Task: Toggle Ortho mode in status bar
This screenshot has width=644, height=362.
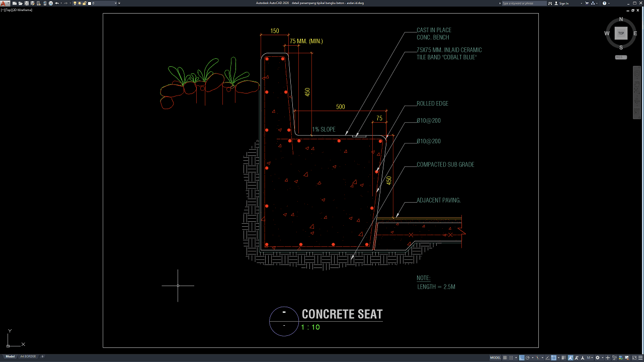Action: coord(522,357)
